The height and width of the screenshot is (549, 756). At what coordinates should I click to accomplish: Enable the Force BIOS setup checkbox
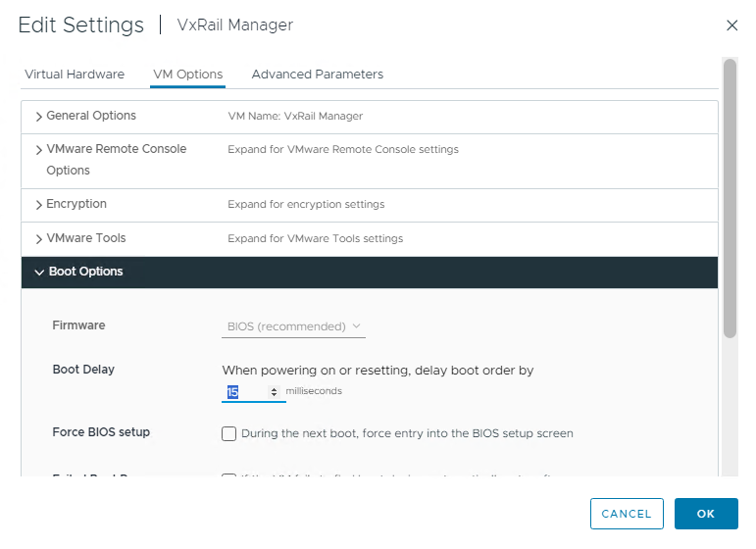coord(229,433)
